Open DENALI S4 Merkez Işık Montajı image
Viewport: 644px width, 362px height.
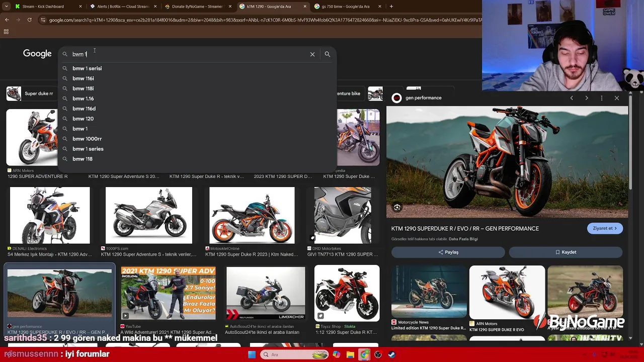pos(50,215)
